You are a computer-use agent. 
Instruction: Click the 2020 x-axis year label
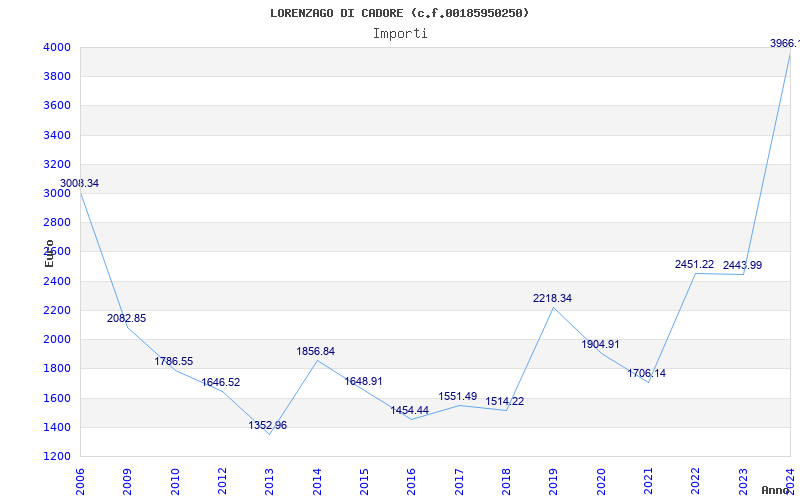[x=601, y=482]
